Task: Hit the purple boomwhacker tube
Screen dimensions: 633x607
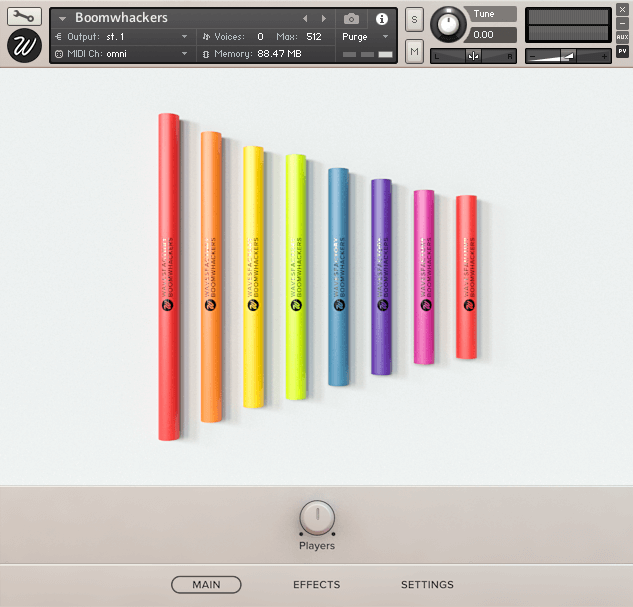Action: tap(381, 277)
